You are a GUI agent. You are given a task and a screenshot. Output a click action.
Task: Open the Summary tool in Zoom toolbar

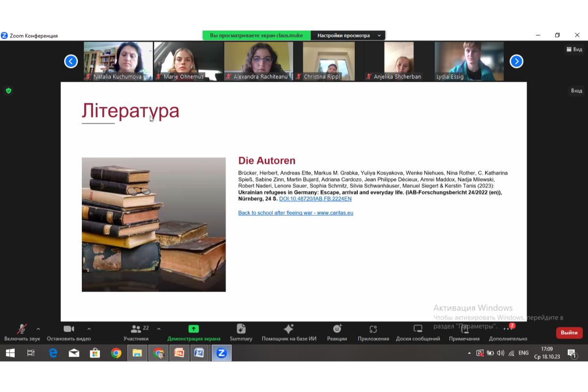pyautogui.click(x=241, y=332)
